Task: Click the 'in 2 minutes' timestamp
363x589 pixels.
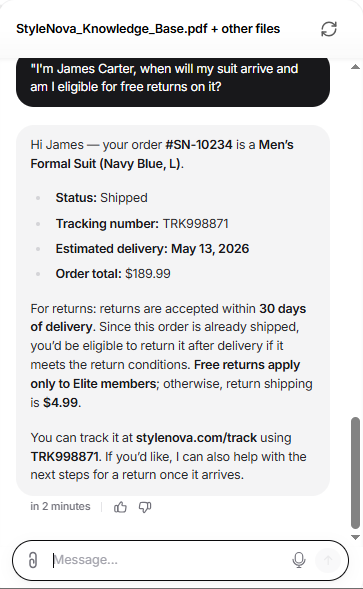Action: 60,506
